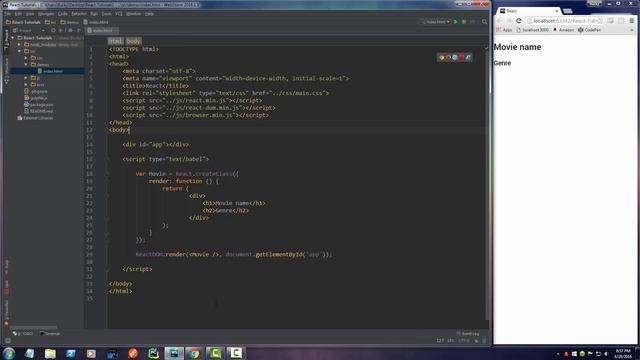This screenshot has width=640, height=360.
Task: Open preview in Safari browser icon
Action: (455, 58)
